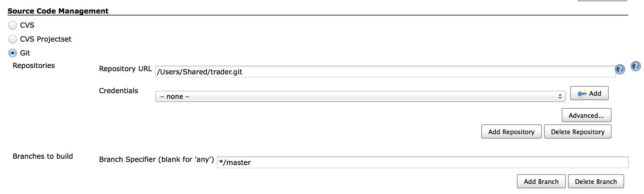Click the Git option label
The image size is (644, 194).
pos(25,53)
